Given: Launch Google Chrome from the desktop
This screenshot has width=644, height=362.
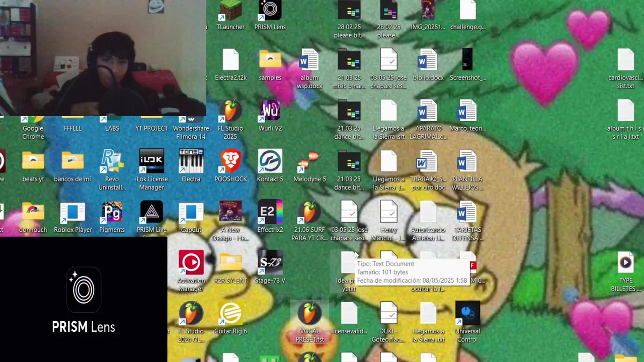Looking at the screenshot, I should click(x=33, y=128).
